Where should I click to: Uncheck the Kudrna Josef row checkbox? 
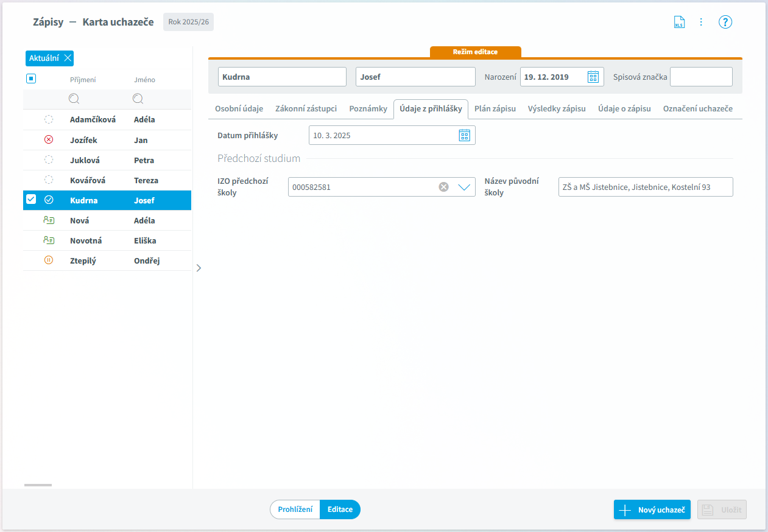[x=31, y=200]
